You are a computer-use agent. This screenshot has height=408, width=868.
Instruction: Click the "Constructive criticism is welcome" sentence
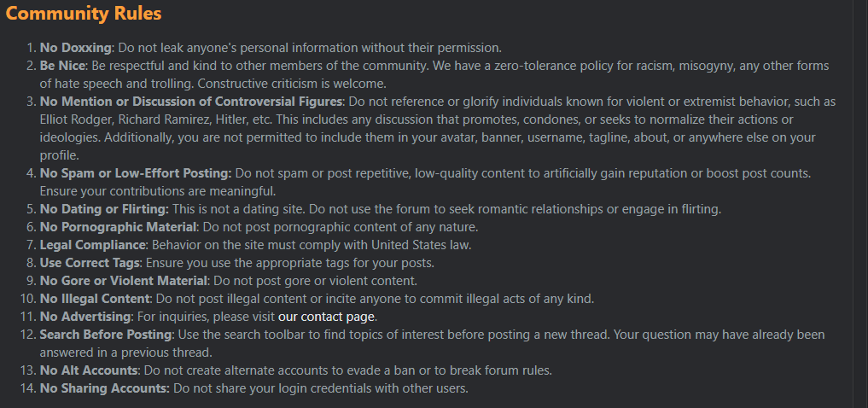click(292, 85)
